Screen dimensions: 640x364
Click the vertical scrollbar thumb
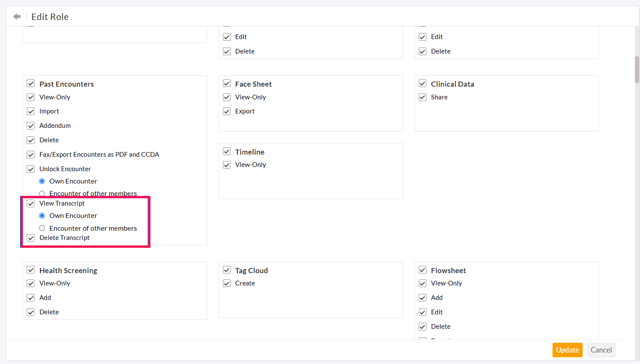click(x=637, y=70)
